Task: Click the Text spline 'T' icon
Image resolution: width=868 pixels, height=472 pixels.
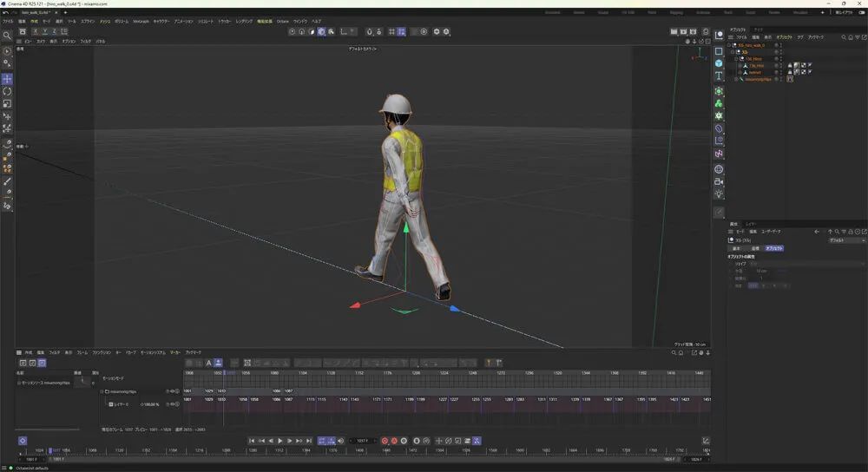Action: coord(719,76)
